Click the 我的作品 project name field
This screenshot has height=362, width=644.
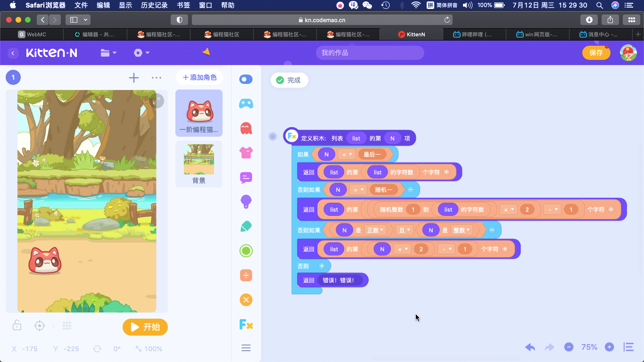point(370,53)
